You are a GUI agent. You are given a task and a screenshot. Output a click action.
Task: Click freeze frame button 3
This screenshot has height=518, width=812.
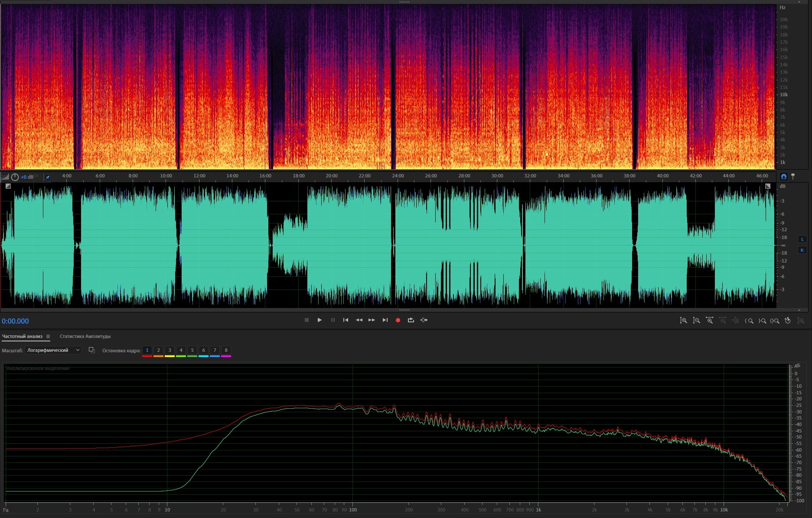(x=170, y=350)
